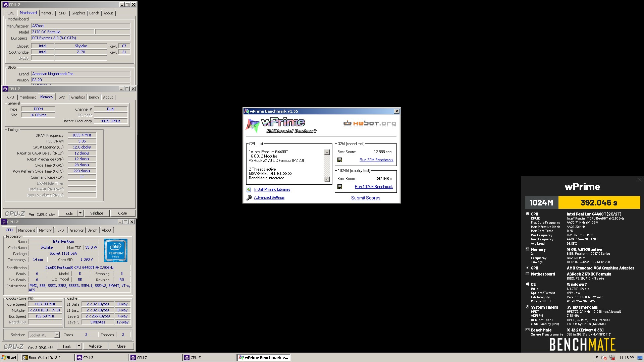Click the save icon for 32M best score
644x362 pixels.
point(340,160)
